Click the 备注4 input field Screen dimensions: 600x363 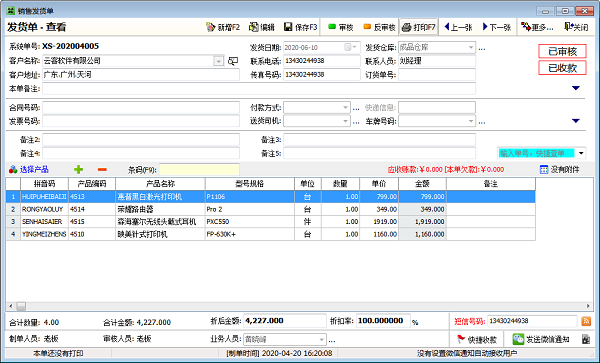click(141, 153)
